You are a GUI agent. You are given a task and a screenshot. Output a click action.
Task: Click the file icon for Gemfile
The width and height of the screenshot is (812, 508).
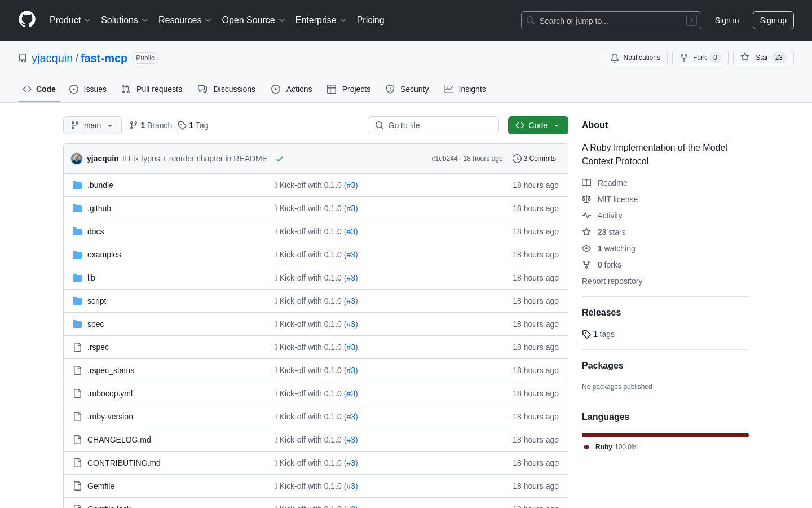(77, 486)
